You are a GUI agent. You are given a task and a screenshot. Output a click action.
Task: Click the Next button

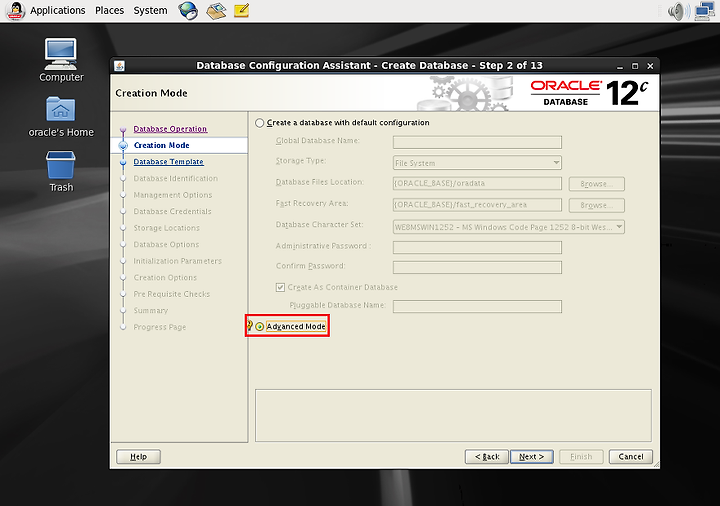pyautogui.click(x=531, y=456)
